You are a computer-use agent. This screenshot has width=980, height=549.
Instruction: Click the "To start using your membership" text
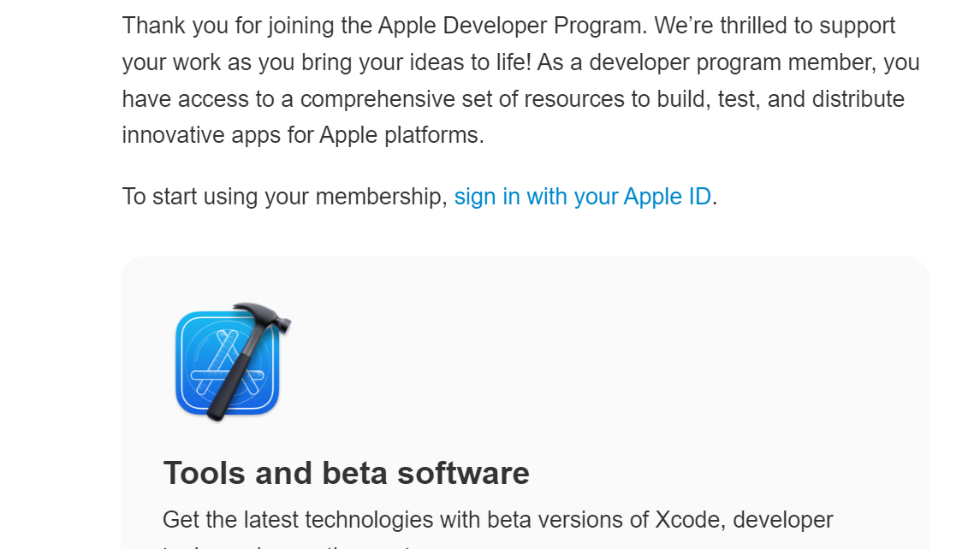[x=284, y=197]
